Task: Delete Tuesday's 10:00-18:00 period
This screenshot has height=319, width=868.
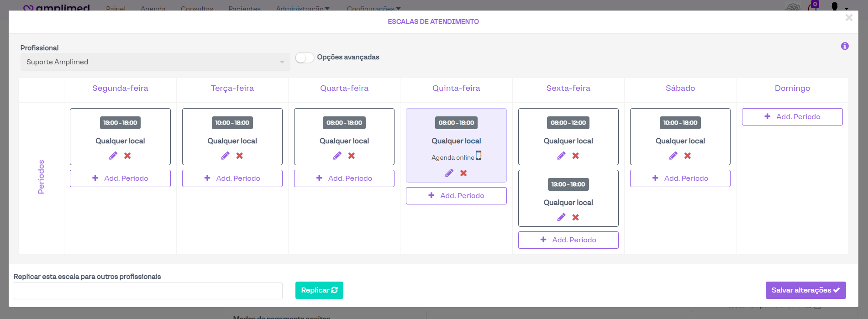Action: pos(240,156)
